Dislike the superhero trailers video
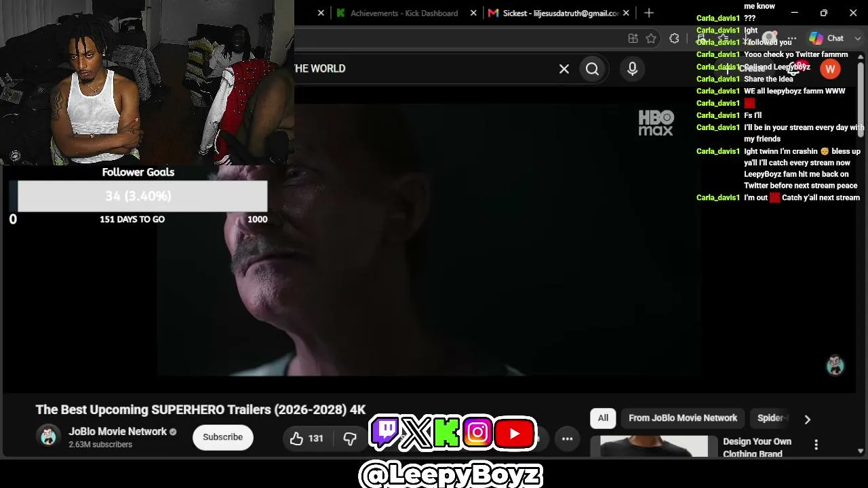Viewport: 868px width, 488px height. point(350,439)
